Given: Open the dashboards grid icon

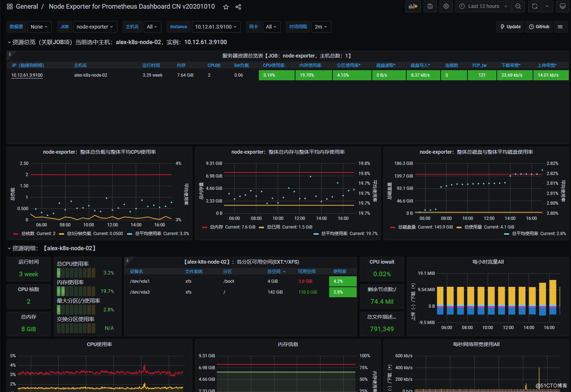Looking at the screenshot, I should coord(10,7).
